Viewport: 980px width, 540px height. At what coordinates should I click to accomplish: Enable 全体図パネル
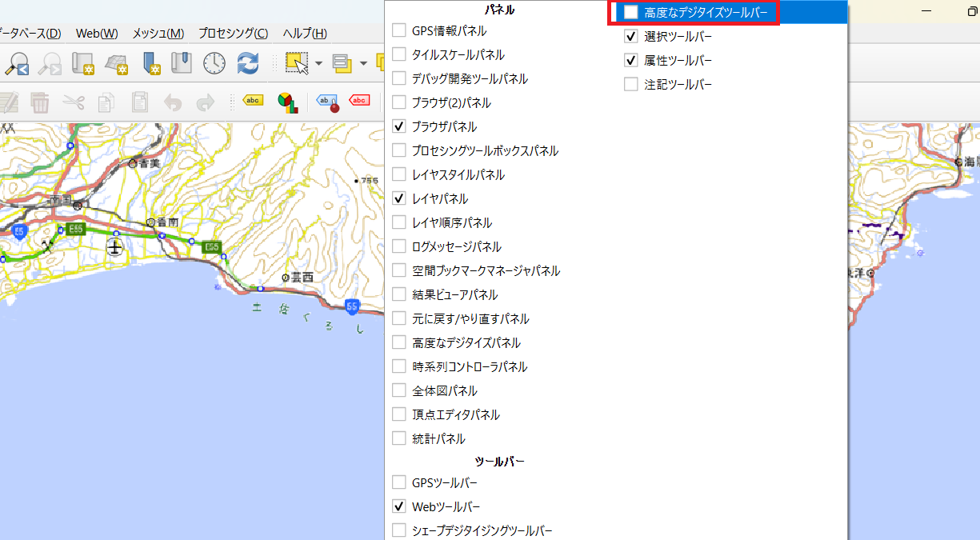pos(399,390)
